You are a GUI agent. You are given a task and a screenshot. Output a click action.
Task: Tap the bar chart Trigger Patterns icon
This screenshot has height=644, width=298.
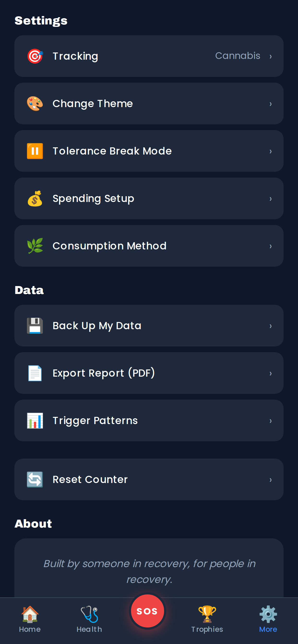tap(35, 420)
